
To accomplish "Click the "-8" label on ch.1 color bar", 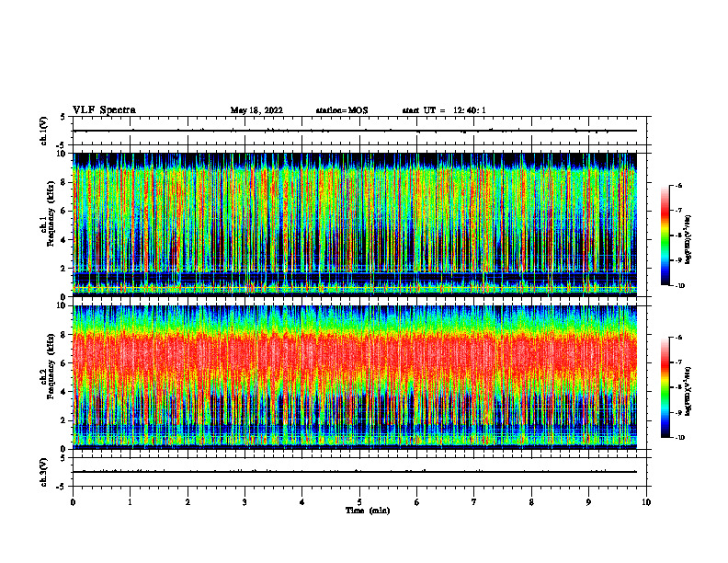I will [678, 236].
